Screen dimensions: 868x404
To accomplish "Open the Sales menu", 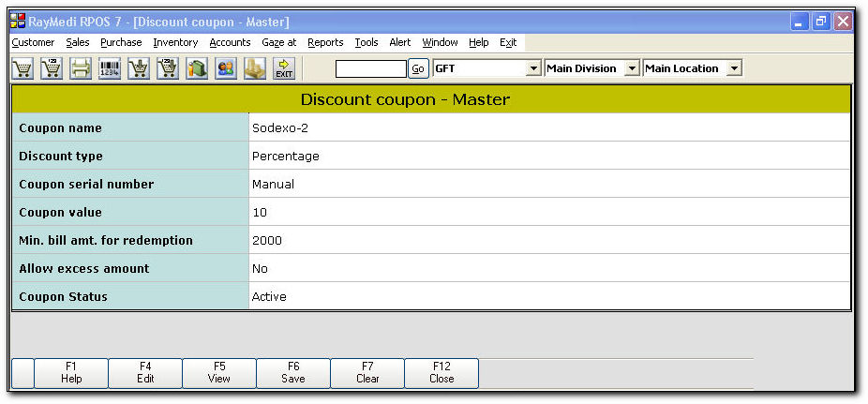I will (78, 42).
